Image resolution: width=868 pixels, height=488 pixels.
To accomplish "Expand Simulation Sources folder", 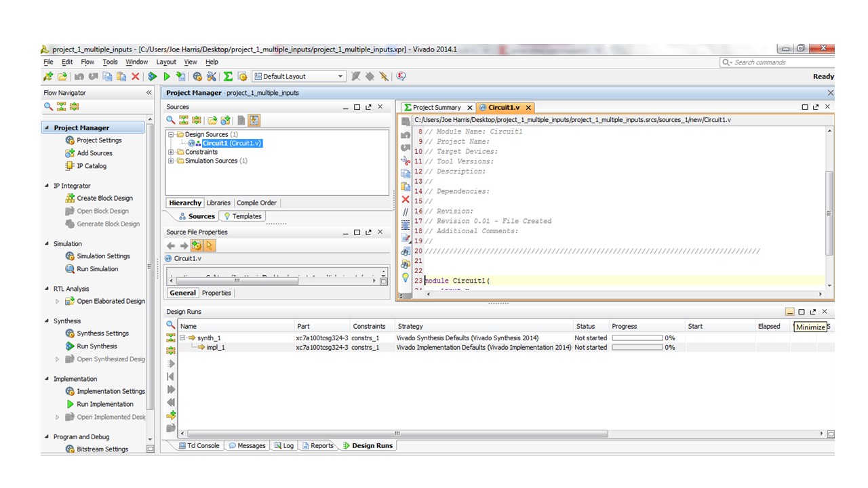I will pos(171,161).
